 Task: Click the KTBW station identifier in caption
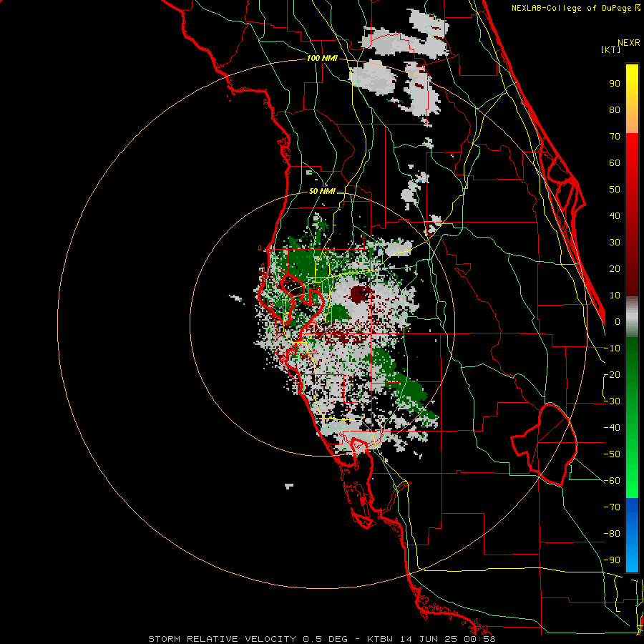point(380,639)
